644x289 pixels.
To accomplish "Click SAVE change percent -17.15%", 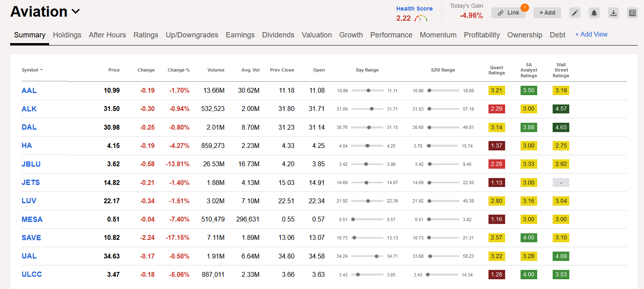I will point(177,238).
